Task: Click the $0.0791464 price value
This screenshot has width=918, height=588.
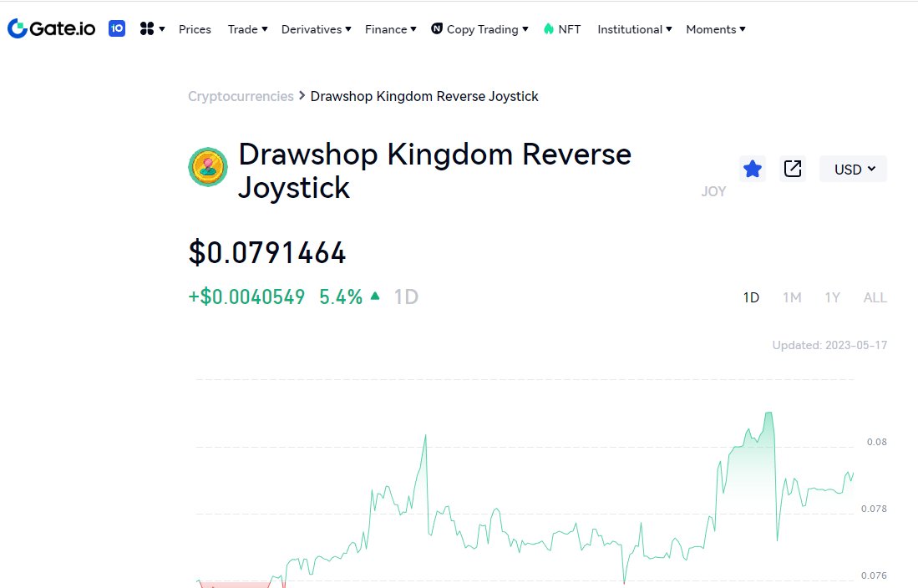Action: coord(267,253)
